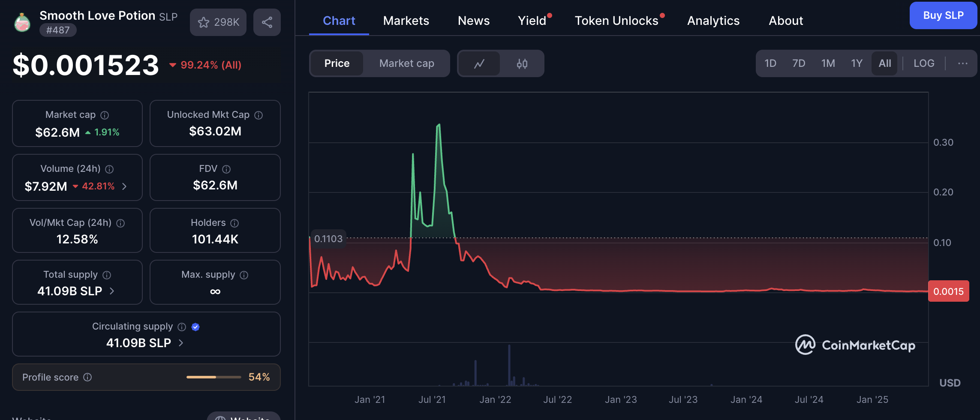
Task: Select Market cap chart mode
Action: pyautogui.click(x=406, y=63)
